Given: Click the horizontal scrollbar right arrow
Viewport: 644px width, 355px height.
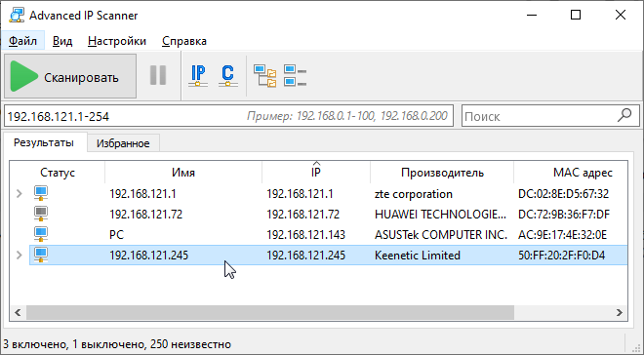Looking at the screenshot, I should [620, 312].
